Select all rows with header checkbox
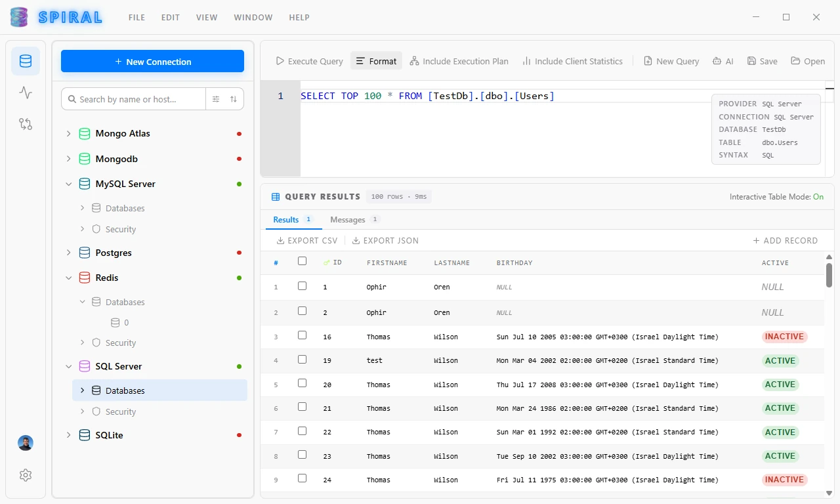 point(302,261)
